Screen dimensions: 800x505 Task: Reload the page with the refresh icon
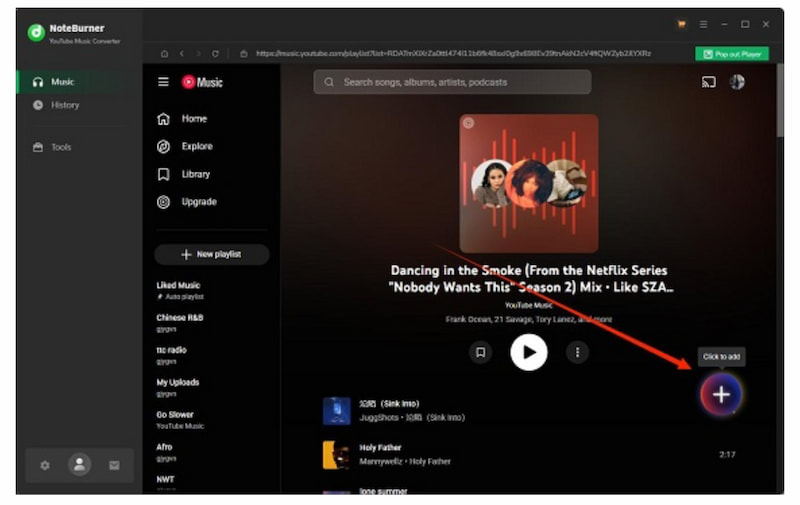point(215,54)
